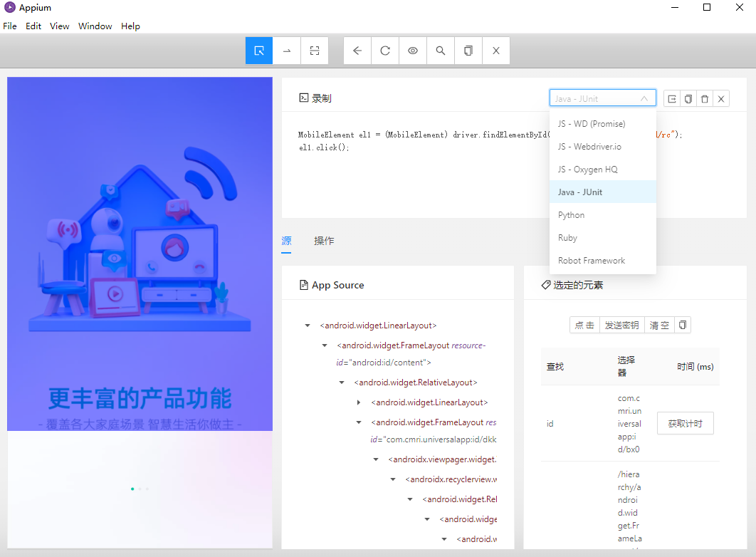Image resolution: width=756 pixels, height=557 pixels.
Task: Click the 发送密钥 send keys button
Action: tap(621, 325)
